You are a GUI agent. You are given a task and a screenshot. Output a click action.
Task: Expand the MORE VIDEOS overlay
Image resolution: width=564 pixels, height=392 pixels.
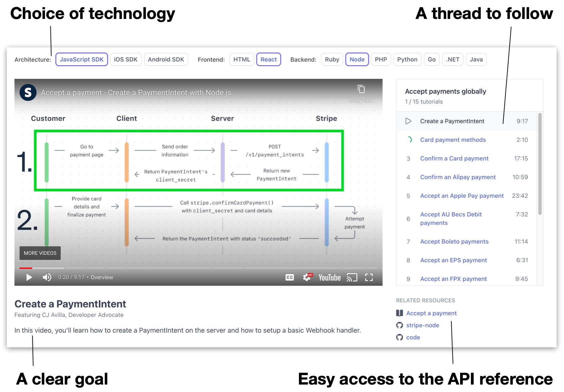click(x=40, y=253)
